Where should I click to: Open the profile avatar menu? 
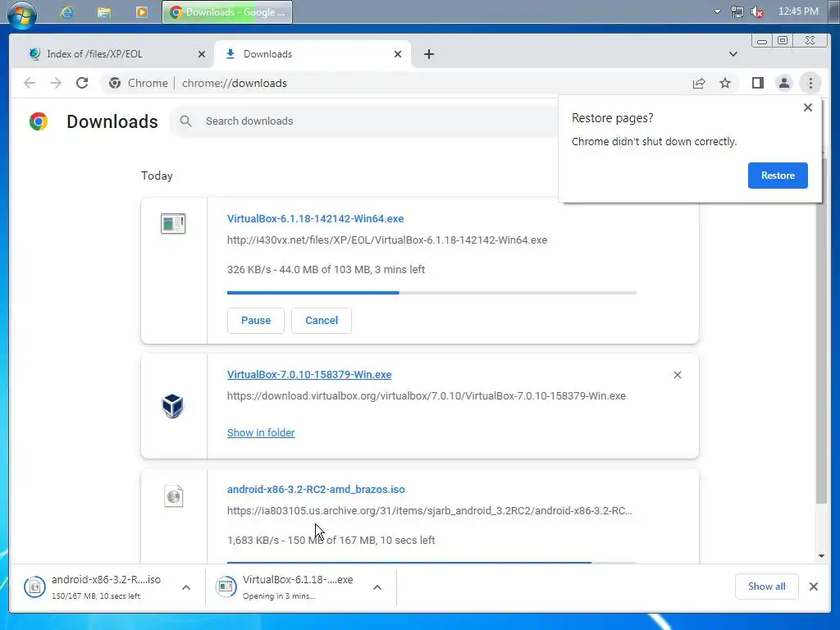pyautogui.click(x=783, y=83)
